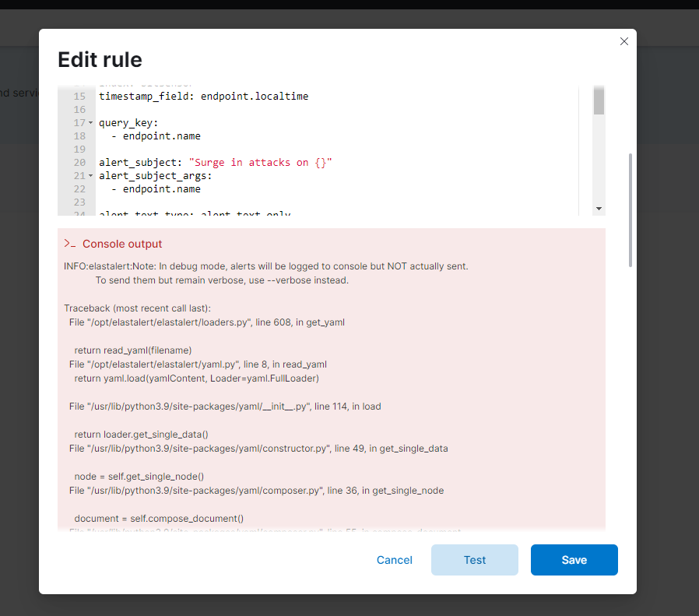699x616 pixels.
Task: Place cursor on timestamp_field line 15
Action: coord(204,97)
